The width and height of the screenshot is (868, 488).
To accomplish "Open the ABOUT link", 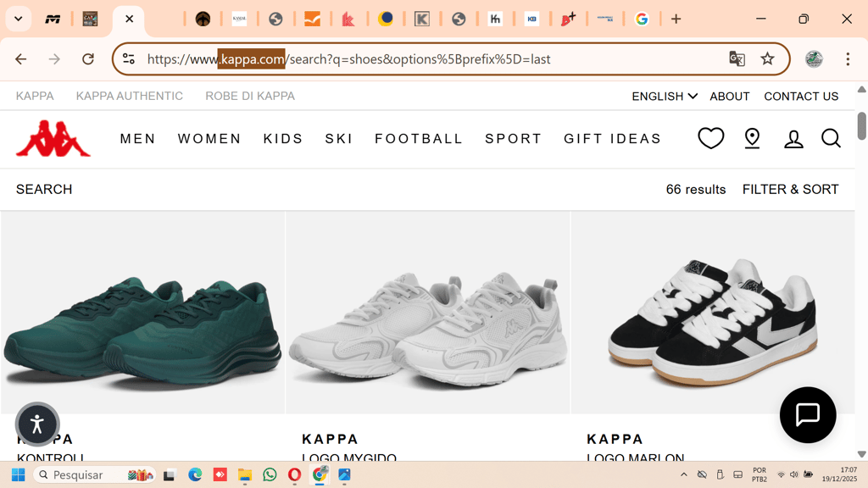I will [730, 97].
